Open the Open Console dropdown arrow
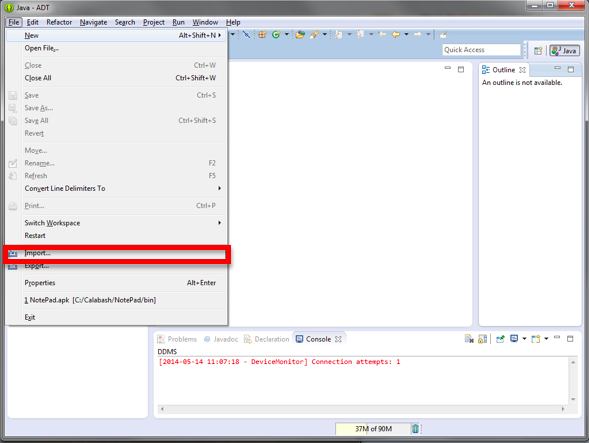Image resolution: width=589 pixels, height=443 pixels. (x=546, y=339)
